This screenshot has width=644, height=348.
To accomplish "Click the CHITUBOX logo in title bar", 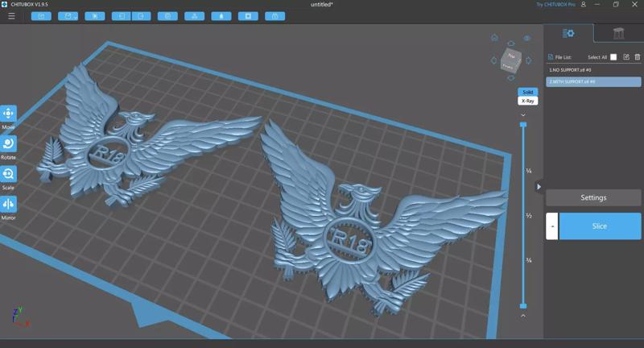I will pyautogui.click(x=5, y=5).
